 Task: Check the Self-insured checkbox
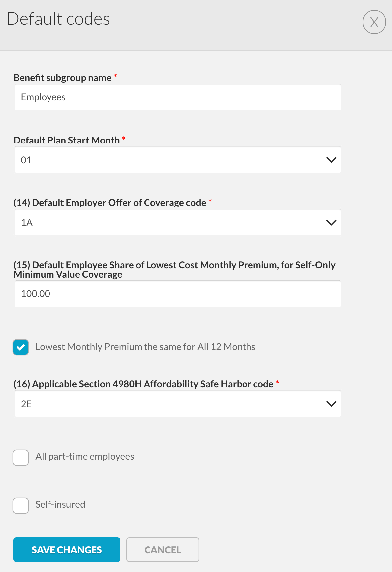coord(21,506)
